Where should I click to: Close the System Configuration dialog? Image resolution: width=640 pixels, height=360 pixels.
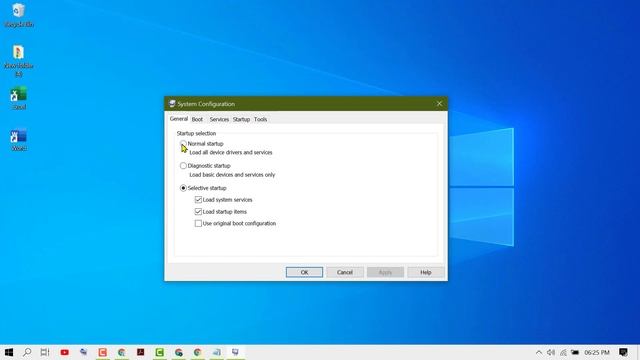tap(439, 104)
